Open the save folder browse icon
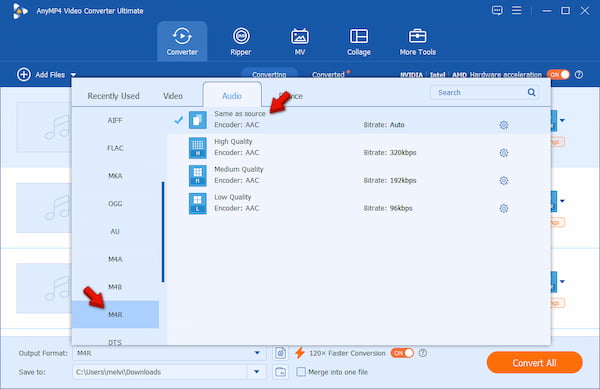 280,372
